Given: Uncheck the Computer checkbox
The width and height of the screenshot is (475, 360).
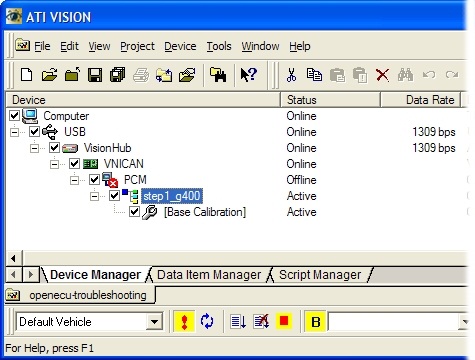Looking at the screenshot, I should point(14,116).
